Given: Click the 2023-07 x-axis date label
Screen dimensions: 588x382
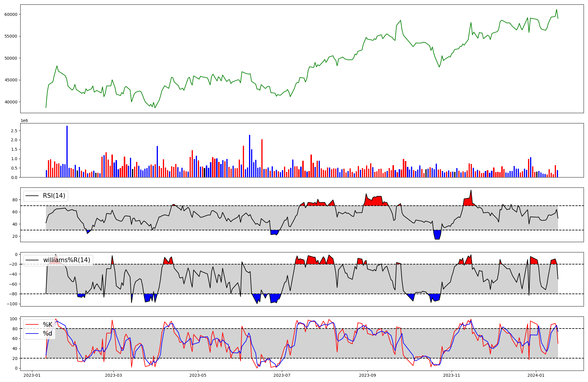Looking at the screenshot, I should (282, 375).
